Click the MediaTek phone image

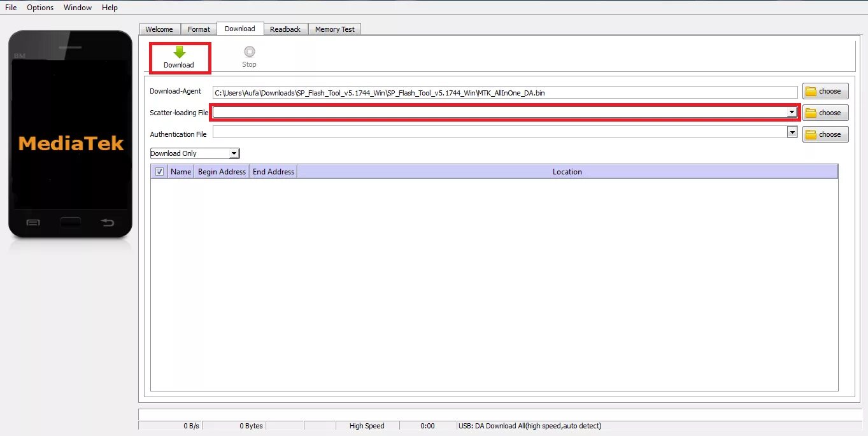pos(70,134)
